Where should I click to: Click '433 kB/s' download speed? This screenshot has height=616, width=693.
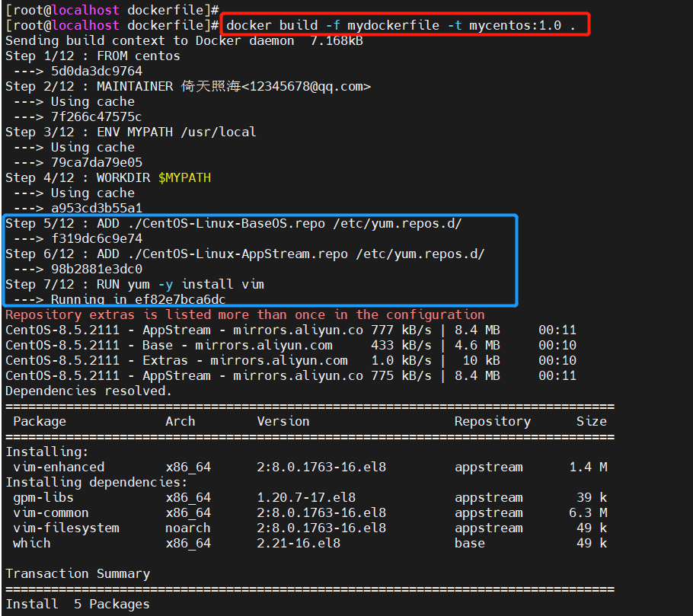click(x=401, y=345)
